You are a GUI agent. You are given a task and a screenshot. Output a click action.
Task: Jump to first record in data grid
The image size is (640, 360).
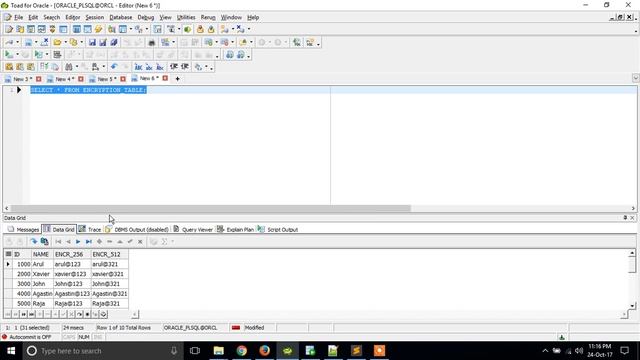(x=58, y=242)
